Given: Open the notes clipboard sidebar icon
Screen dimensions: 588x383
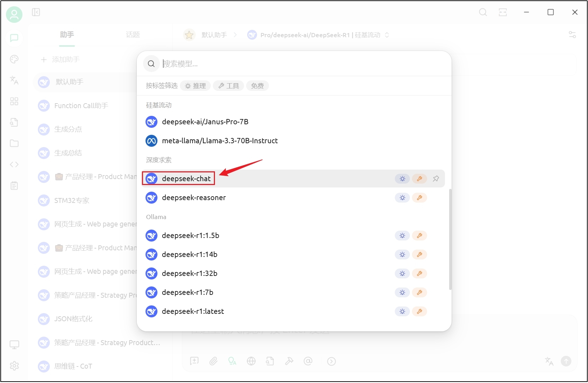Looking at the screenshot, I should coord(14,186).
